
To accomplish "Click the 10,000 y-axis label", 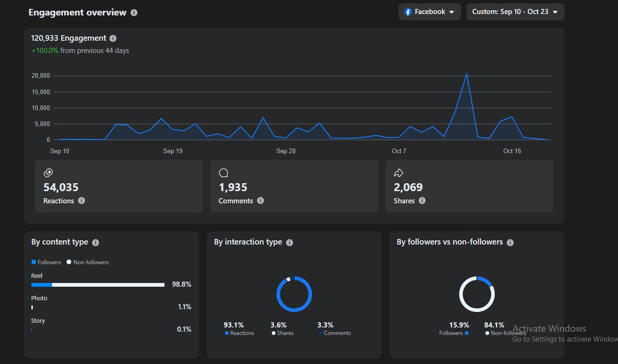I will point(41,108).
